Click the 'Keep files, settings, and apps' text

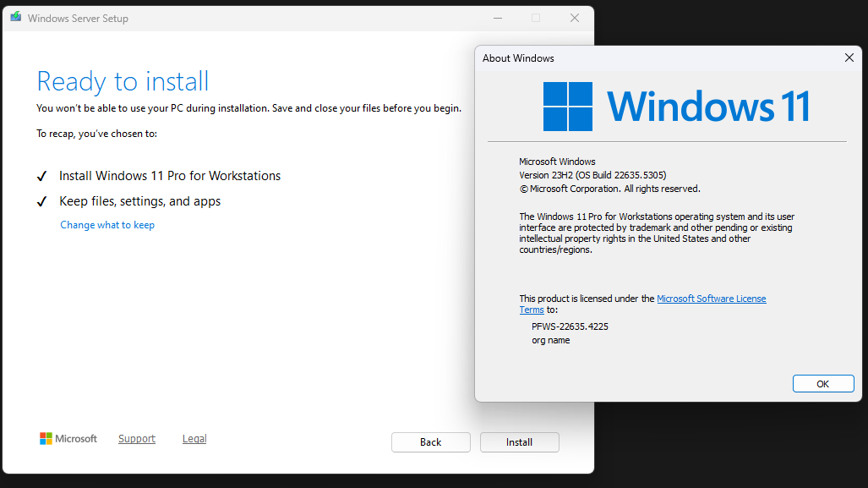[x=140, y=201]
